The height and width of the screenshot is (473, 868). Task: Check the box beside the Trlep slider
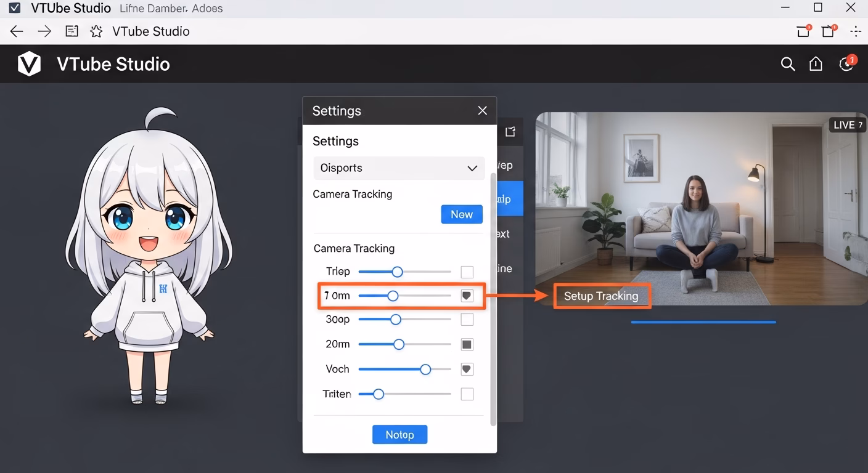pos(467,271)
